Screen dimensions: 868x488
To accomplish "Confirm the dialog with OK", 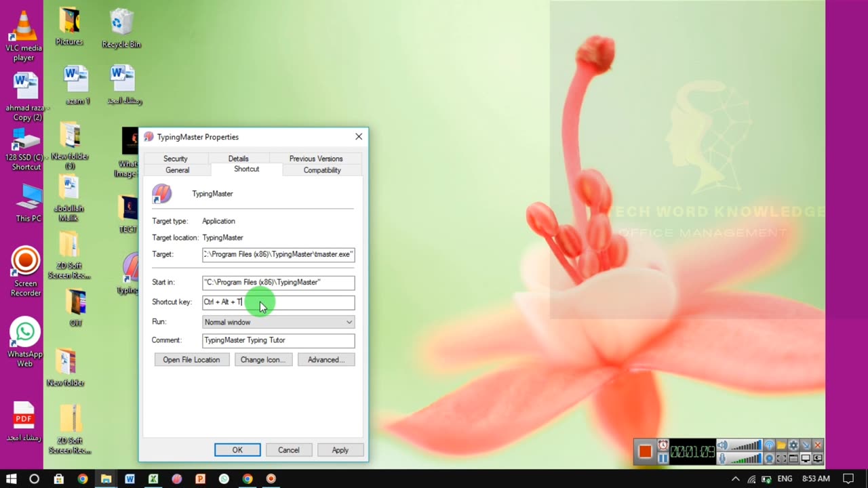I will point(237,450).
